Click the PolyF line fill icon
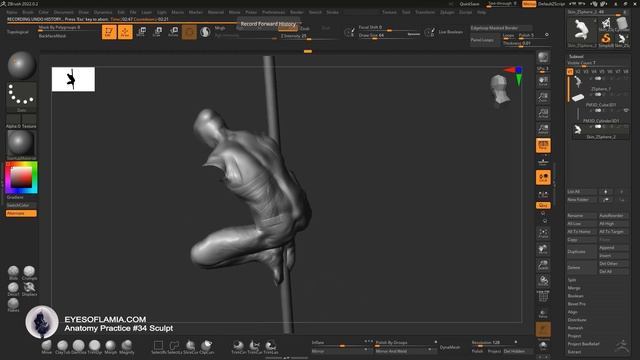 [x=543, y=297]
